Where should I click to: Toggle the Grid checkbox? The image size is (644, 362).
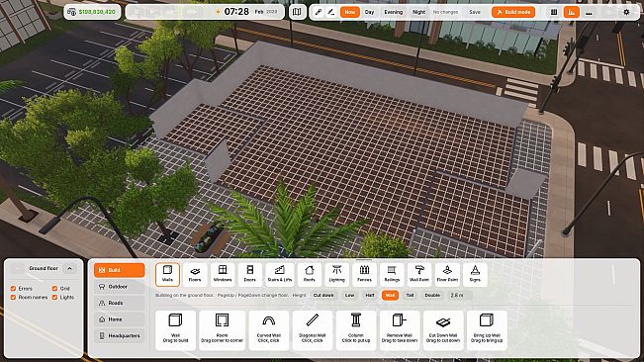click(54, 289)
